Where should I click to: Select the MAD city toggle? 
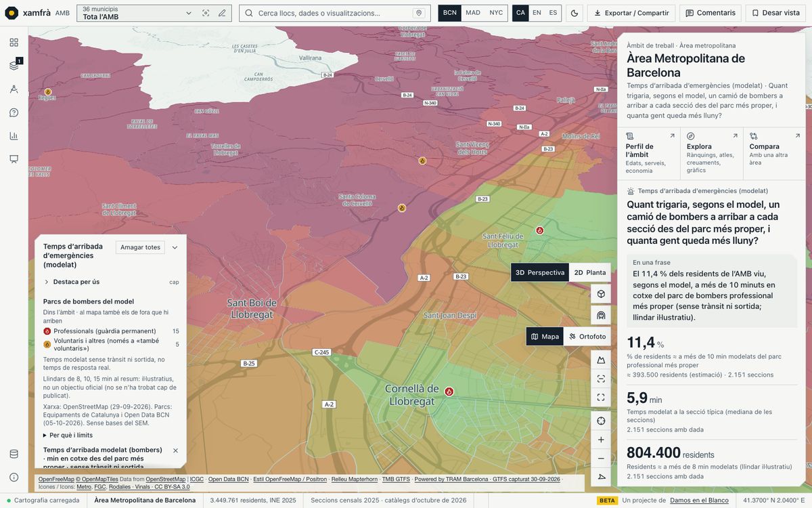pos(473,13)
